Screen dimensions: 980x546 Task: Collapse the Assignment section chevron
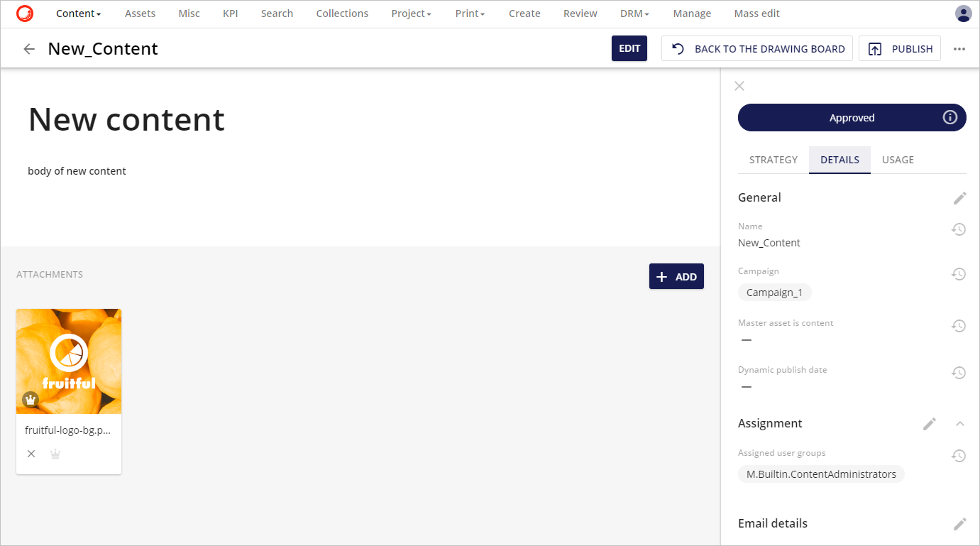point(959,423)
